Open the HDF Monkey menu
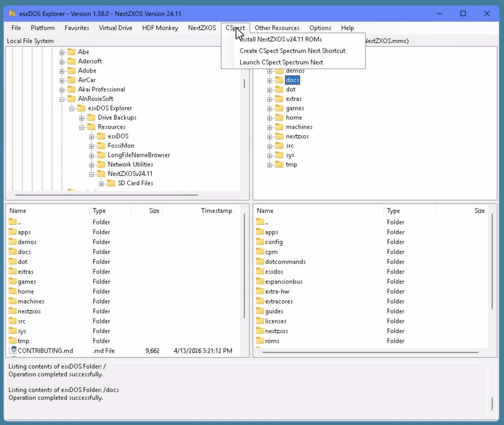 [160, 28]
